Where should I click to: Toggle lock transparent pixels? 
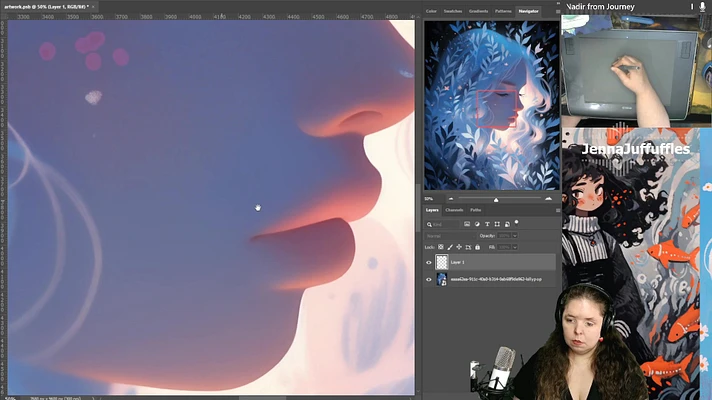tap(440, 247)
